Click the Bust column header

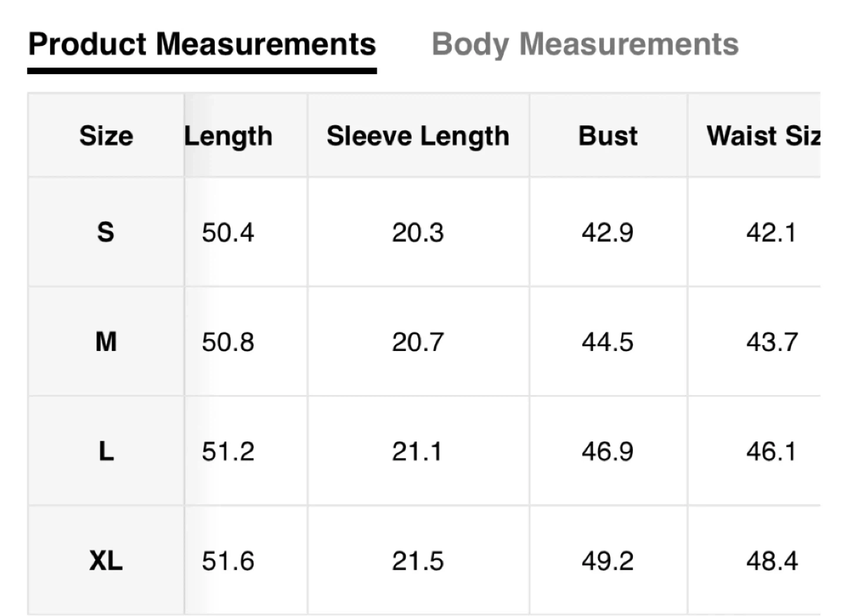point(608,136)
